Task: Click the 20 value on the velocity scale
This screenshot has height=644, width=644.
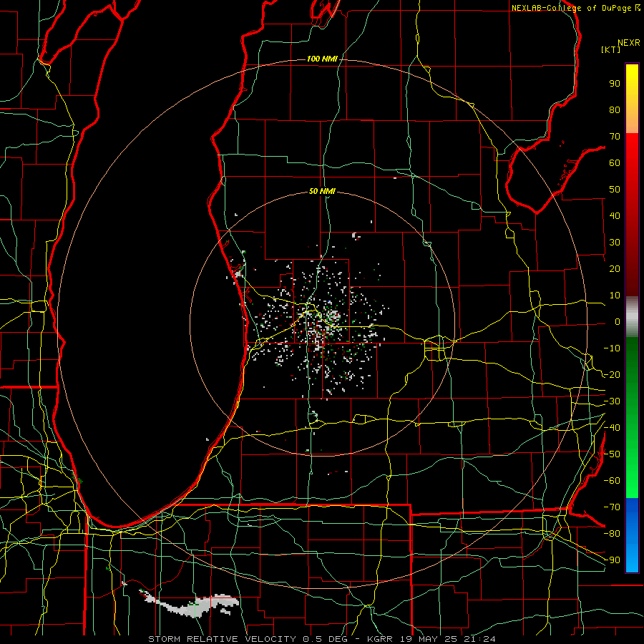Action: point(615,269)
